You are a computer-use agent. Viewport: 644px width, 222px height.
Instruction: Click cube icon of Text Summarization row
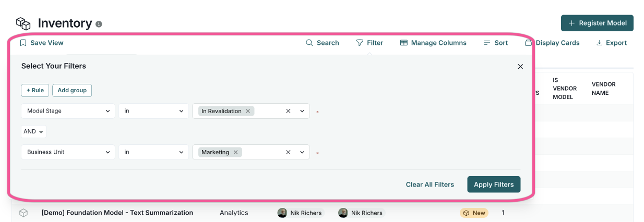pos(23,213)
